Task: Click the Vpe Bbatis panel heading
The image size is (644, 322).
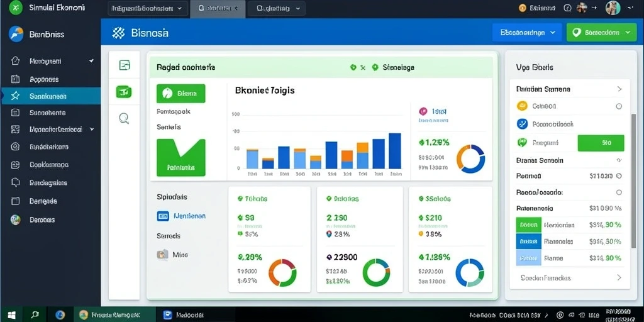Action: click(x=535, y=67)
